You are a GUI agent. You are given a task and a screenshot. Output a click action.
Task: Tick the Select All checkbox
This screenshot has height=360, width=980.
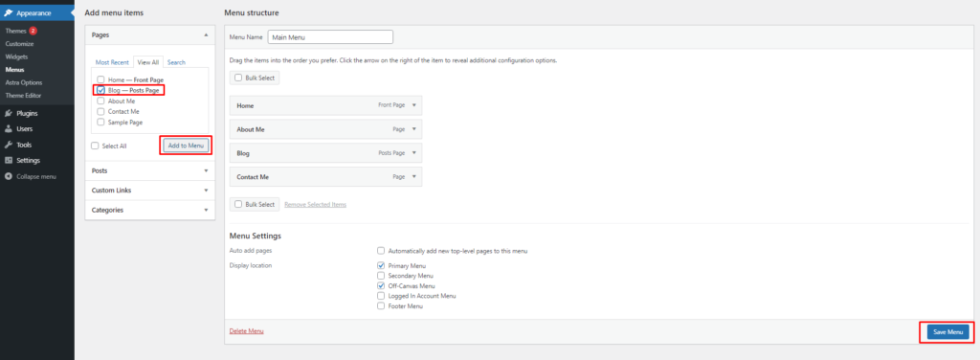click(x=95, y=146)
